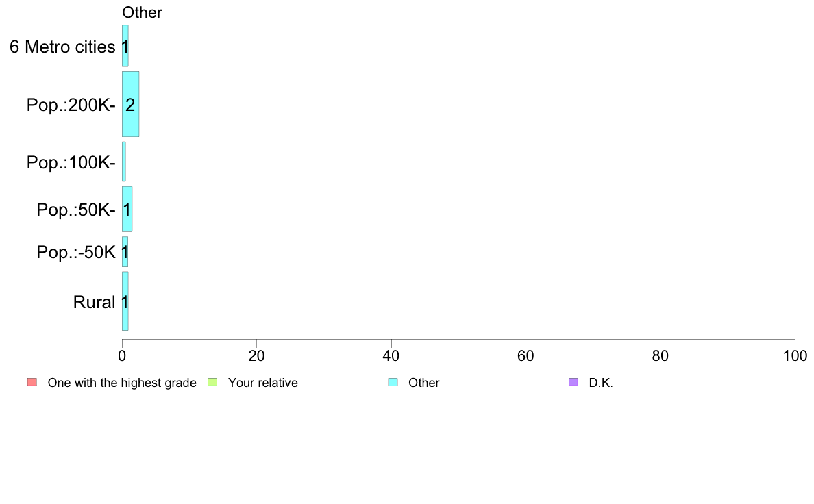Click the 'One with the highest grade' legend text
Viewport: 814px width, 504px height.
pyautogui.click(x=122, y=383)
